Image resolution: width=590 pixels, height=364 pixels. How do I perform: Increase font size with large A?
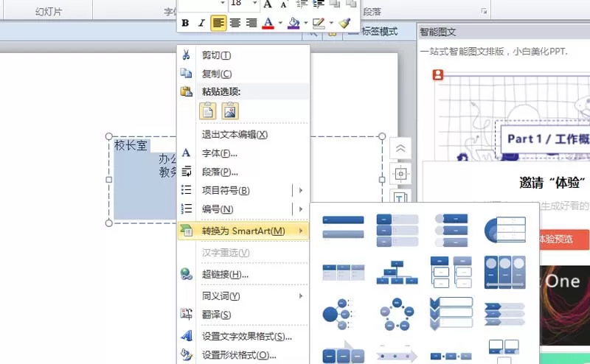(x=268, y=4)
